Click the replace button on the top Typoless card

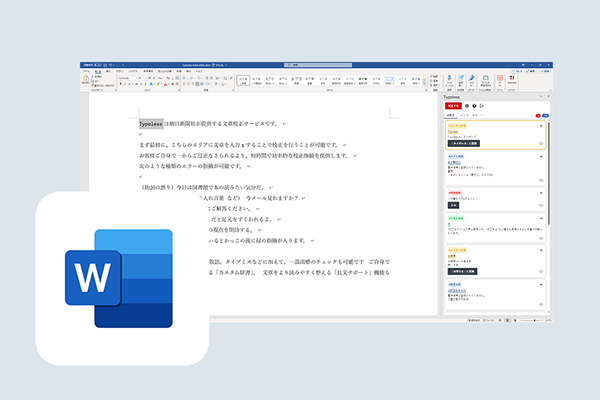point(464,144)
